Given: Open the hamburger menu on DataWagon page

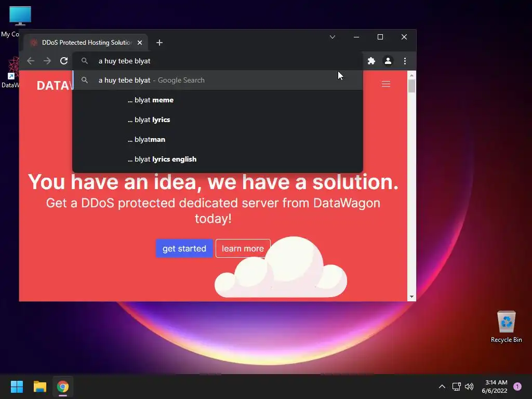Looking at the screenshot, I should coord(386,84).
